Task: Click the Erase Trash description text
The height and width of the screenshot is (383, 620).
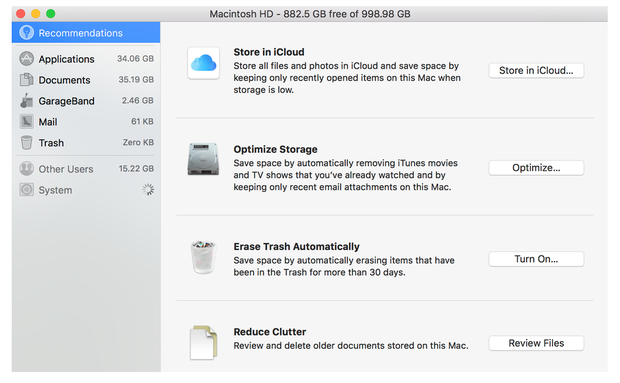Action: (x=344, y=266)
